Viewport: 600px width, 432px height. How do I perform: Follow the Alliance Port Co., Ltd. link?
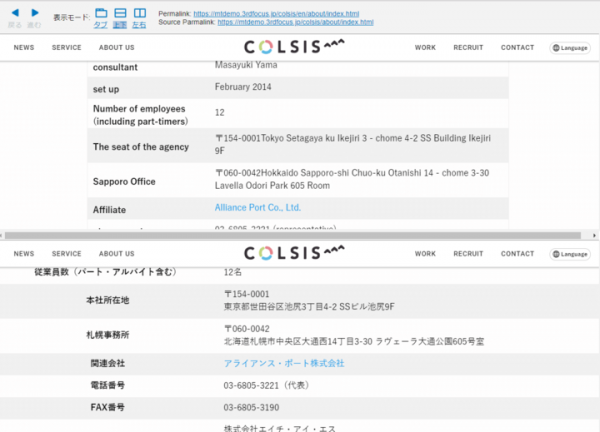tap(258, 207)
